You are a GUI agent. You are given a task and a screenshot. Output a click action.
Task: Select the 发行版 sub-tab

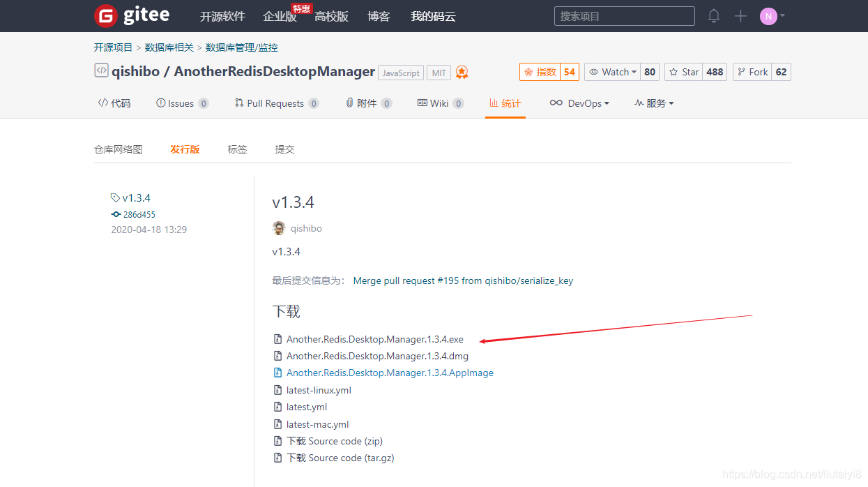[x=185, y=149]
